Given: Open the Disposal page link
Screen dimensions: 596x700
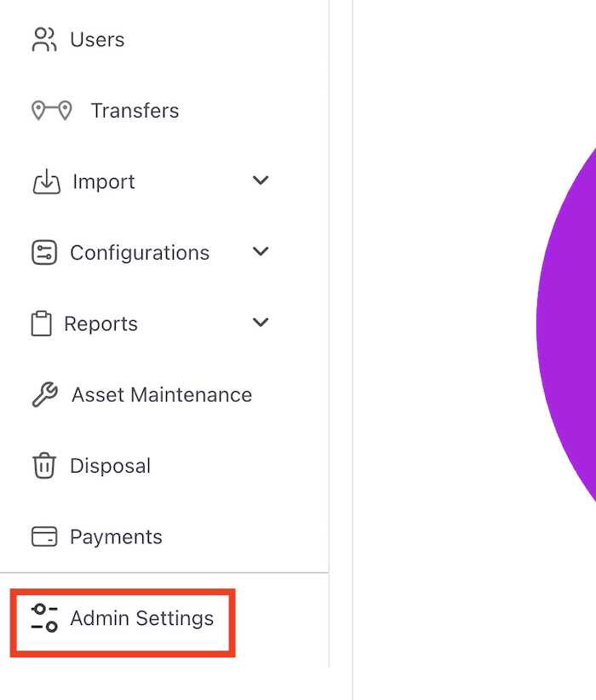Looking at the screenshot, I should pos(110,466).
